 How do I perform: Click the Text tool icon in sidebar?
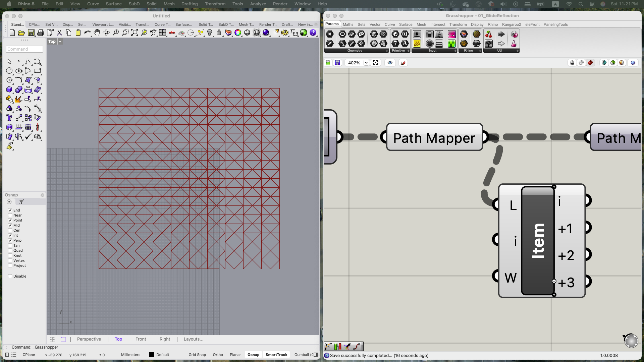(9, 118)
